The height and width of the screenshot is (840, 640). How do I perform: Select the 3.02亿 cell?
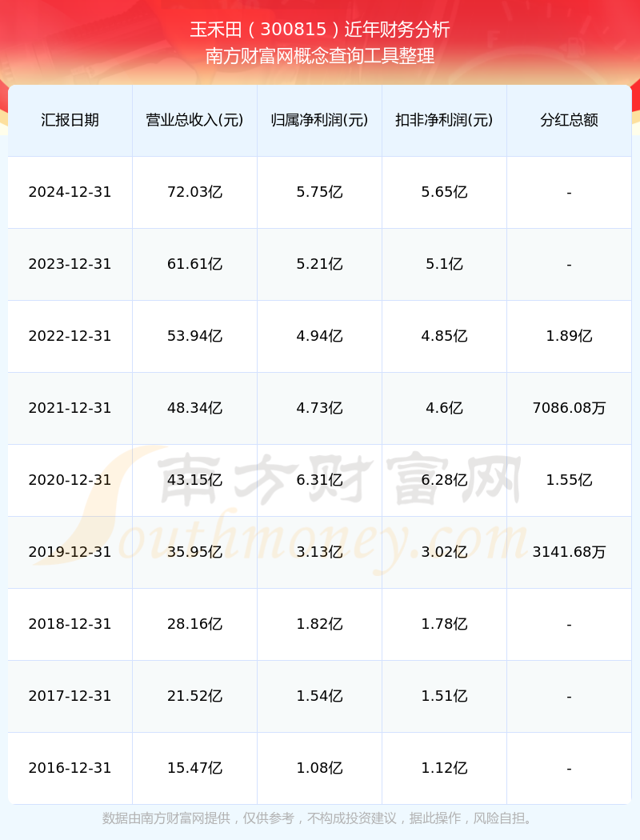(445, 552)
